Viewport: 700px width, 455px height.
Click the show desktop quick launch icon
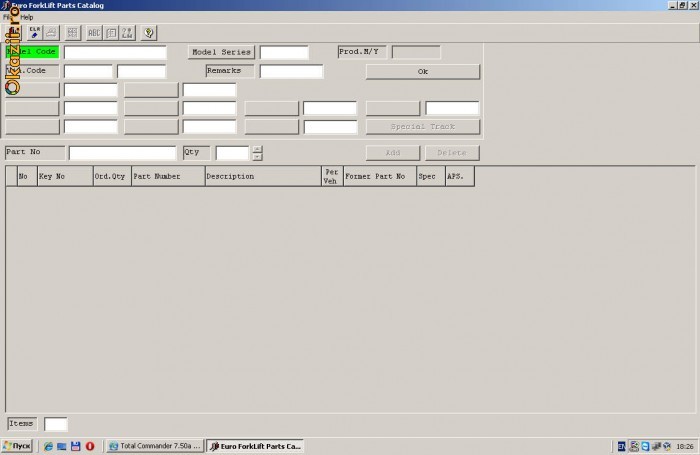point(62,446)
